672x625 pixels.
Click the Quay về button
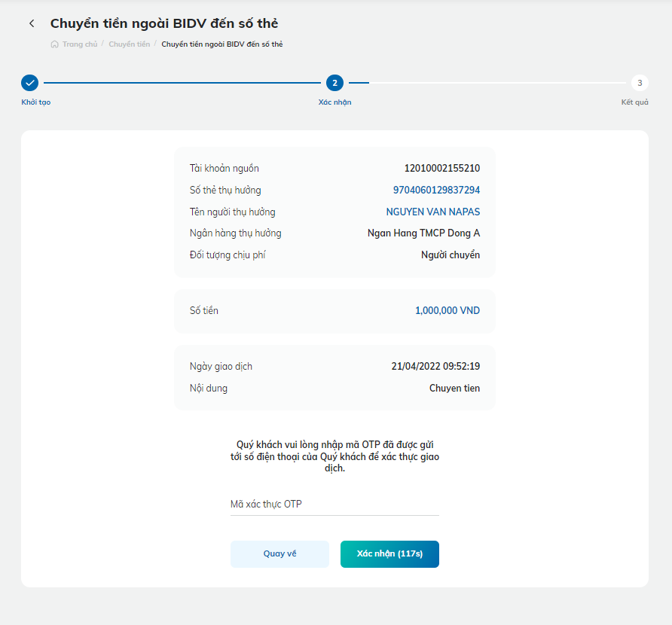coord(279,554)
